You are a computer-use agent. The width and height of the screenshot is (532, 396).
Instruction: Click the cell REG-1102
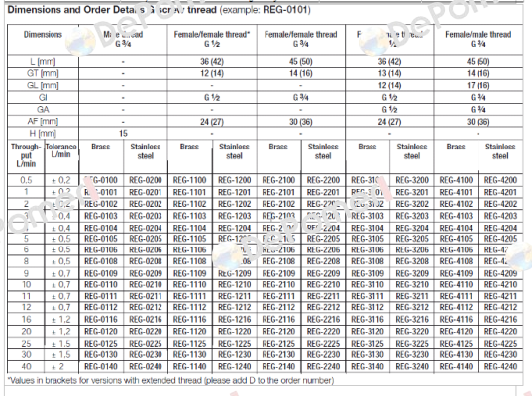pos(189,204)
